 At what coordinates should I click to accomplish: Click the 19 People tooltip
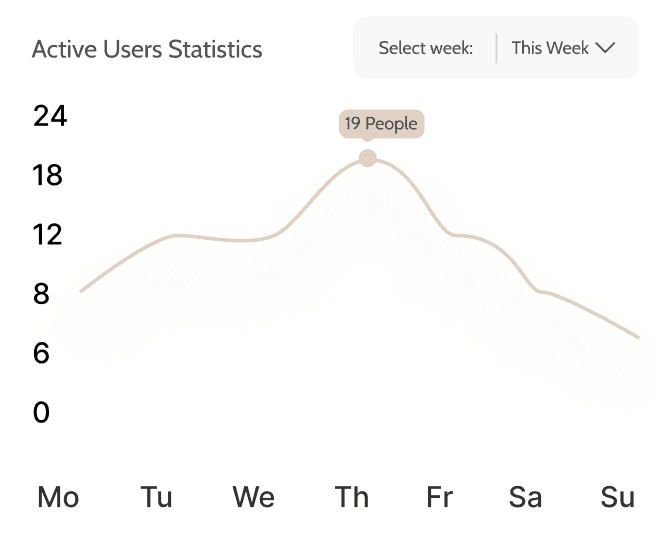pyautogui.click(x=380, y=124)
